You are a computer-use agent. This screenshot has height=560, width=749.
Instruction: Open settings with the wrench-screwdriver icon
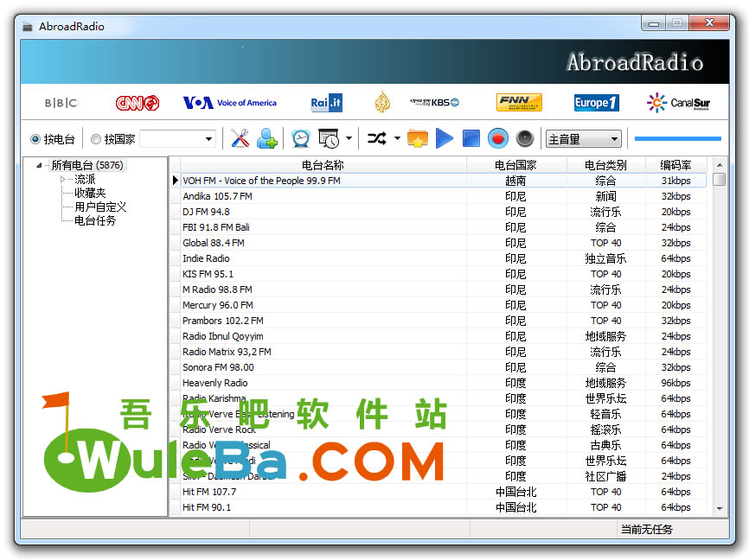(x=240, y=138)
